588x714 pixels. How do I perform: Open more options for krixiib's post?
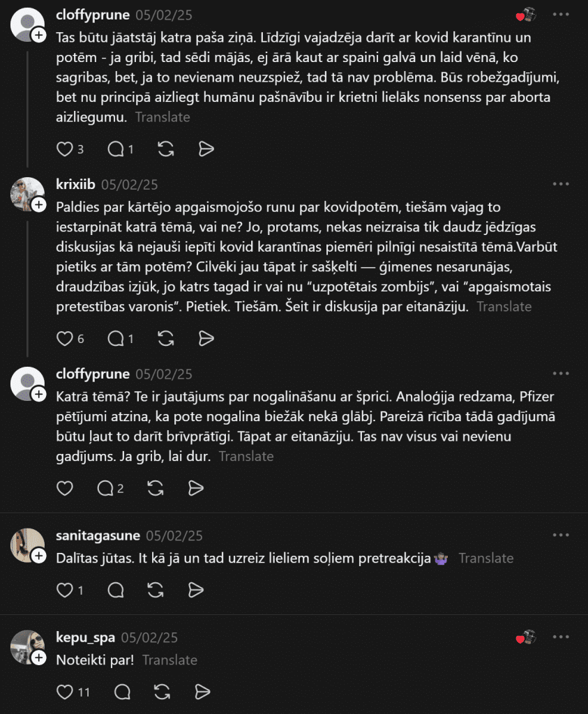pyautogui.click(x=561, y=184)
